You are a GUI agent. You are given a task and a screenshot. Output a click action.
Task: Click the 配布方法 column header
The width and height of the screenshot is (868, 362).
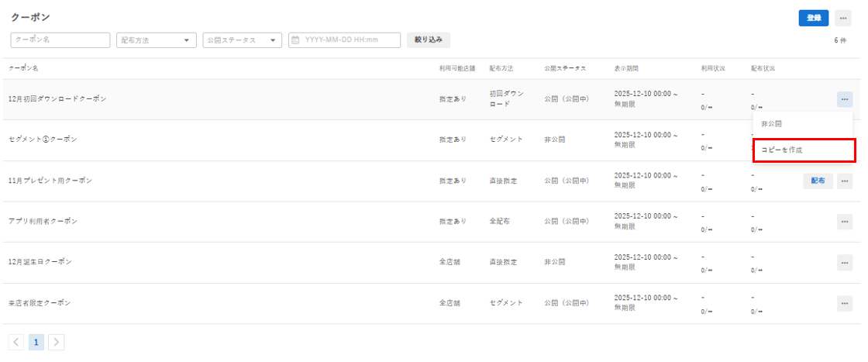point(501,69)
